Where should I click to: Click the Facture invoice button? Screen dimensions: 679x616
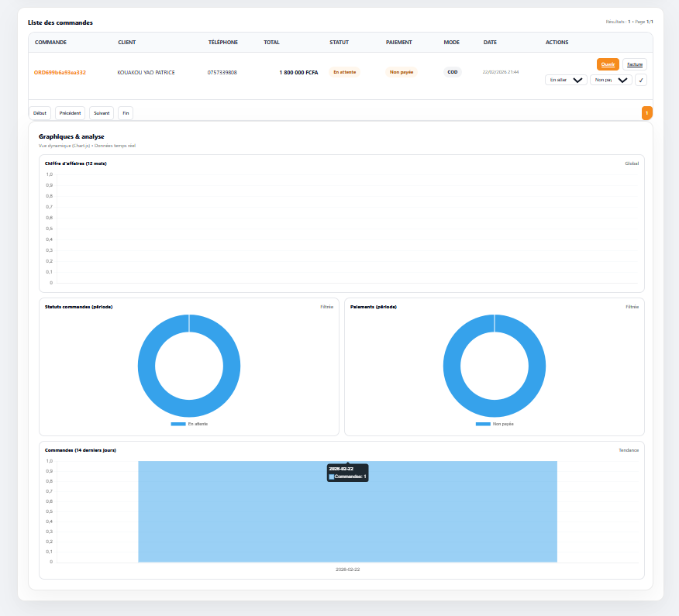click(635, 64)
